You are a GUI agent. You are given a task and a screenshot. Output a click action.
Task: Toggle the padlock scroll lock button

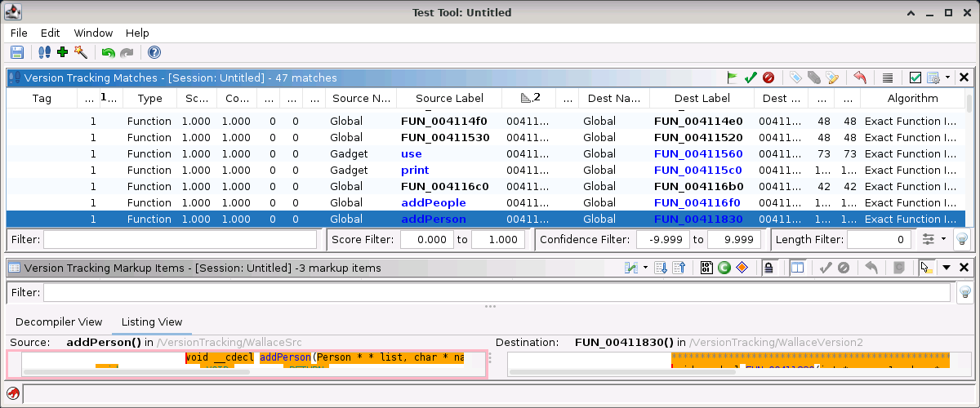click(x=768, y=267)
